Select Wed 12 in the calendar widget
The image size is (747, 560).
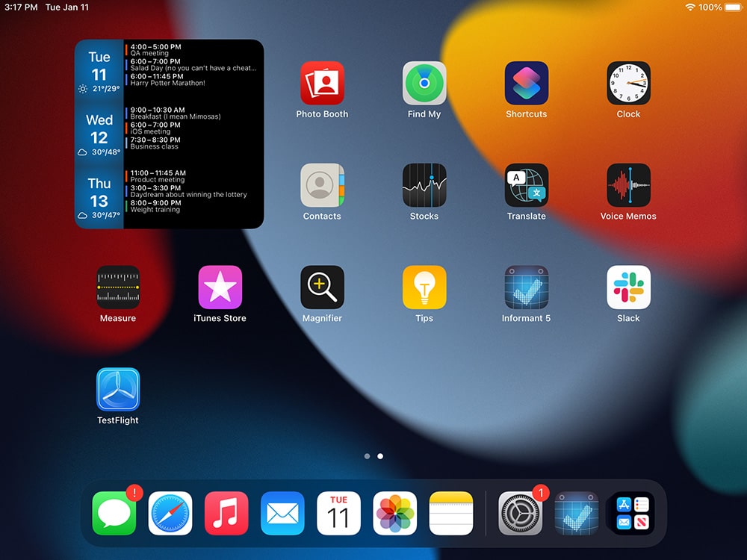point(99,134)
